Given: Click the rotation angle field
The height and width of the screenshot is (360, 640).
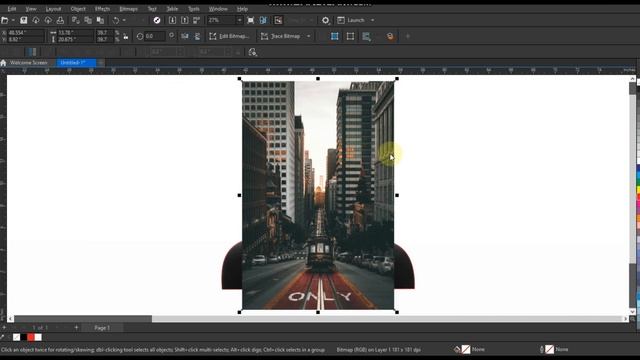Looking at the screenshot, I should [x=155, y=36].
